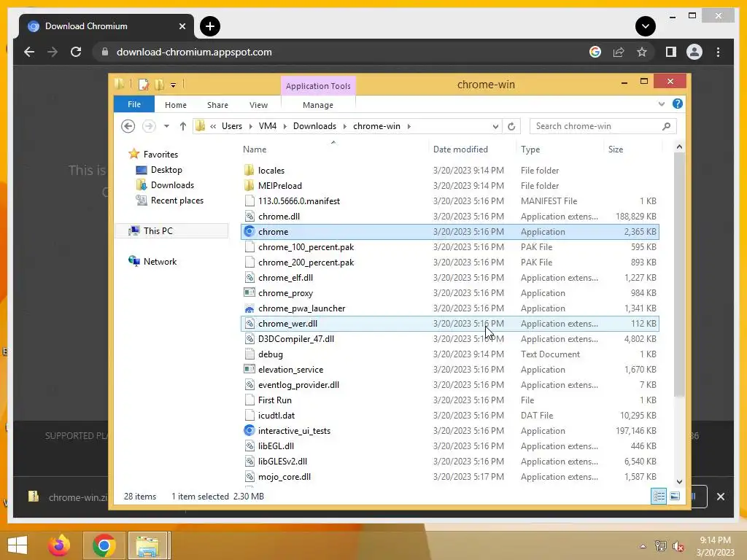Show hidden tray icons arrow
Viewport: 747px width, 560px height.
(643, 546)
